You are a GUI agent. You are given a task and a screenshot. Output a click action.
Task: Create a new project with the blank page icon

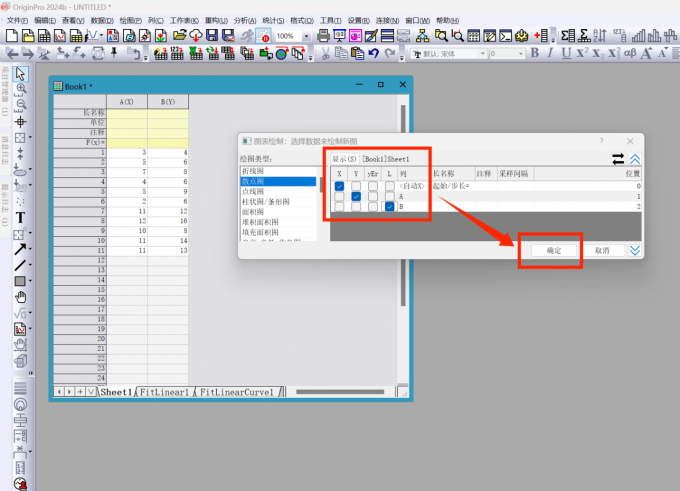(x=12, y=36)
